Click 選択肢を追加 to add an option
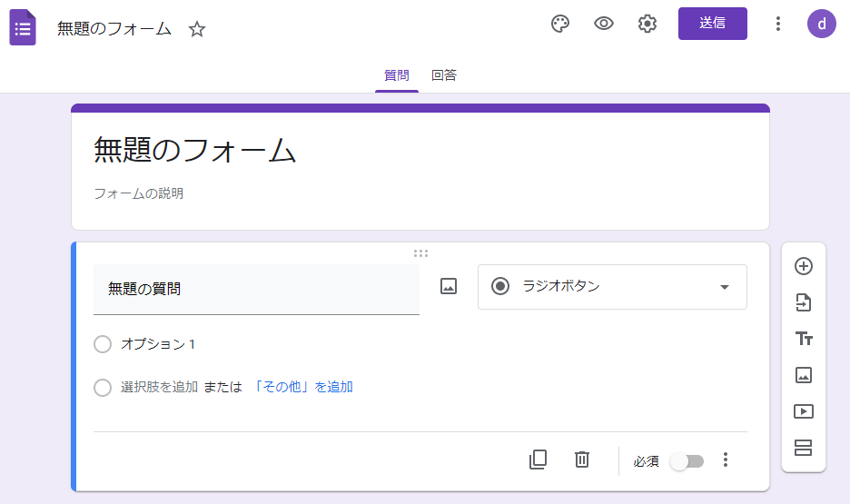Viewport: 850px width, 504px height. [x=159, y=387]
